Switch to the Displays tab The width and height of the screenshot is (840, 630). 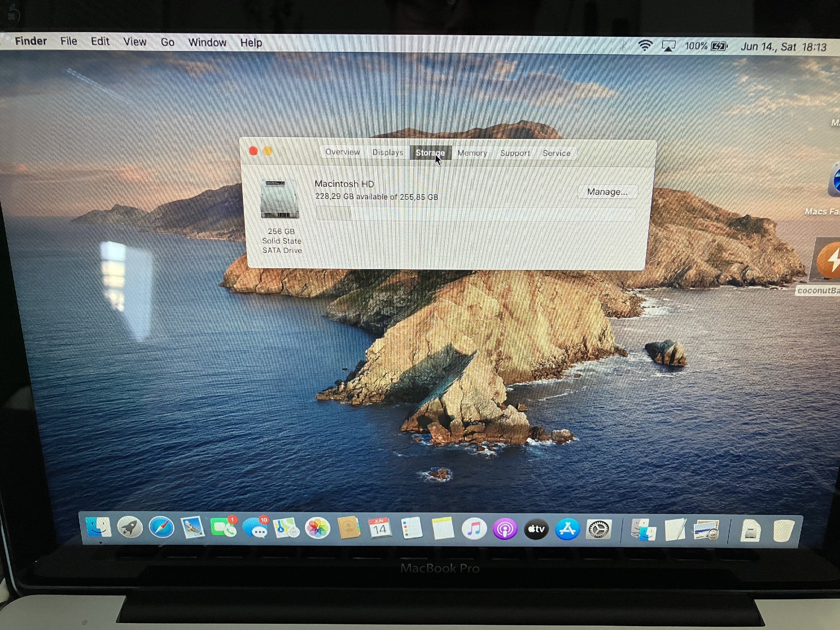click(388, 152)
